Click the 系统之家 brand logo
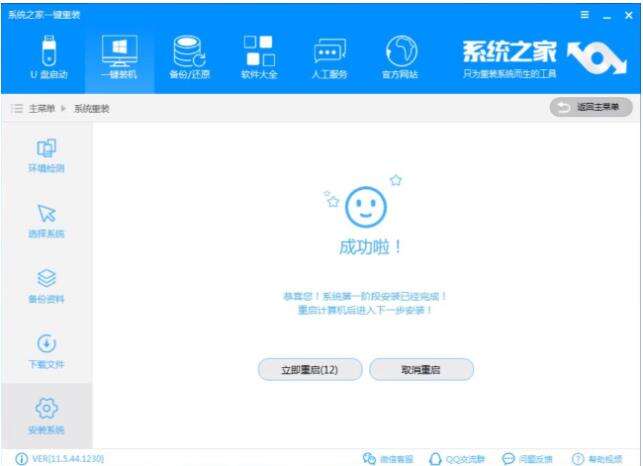643x466 pixels. tap(544, 58)
